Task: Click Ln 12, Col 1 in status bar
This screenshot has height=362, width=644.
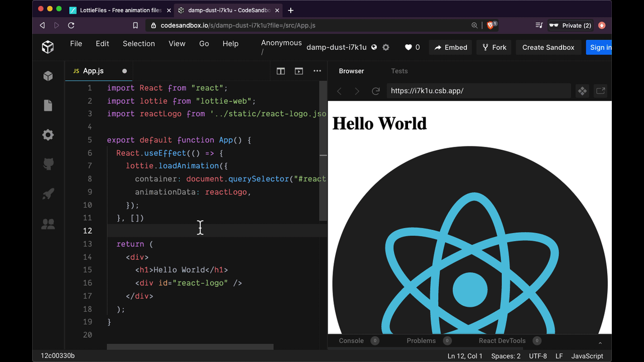Action: [465, 356]
